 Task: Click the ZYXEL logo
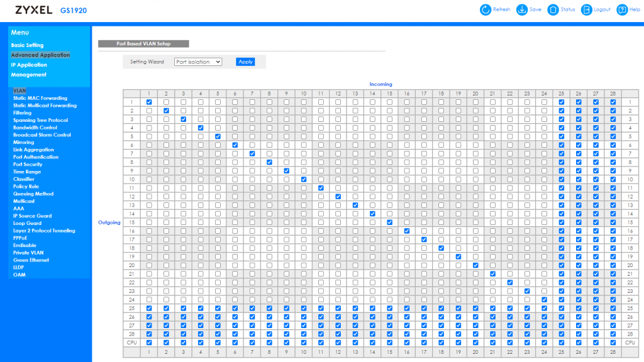click(x=33, y=10)
